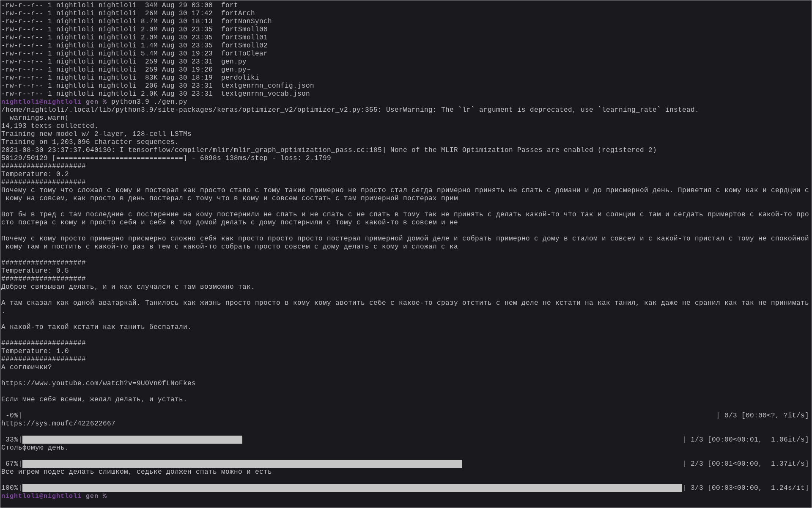This screenshot has height=508, width=812.
Task: Click the fortNonSynch file entry
Action: 246,21
